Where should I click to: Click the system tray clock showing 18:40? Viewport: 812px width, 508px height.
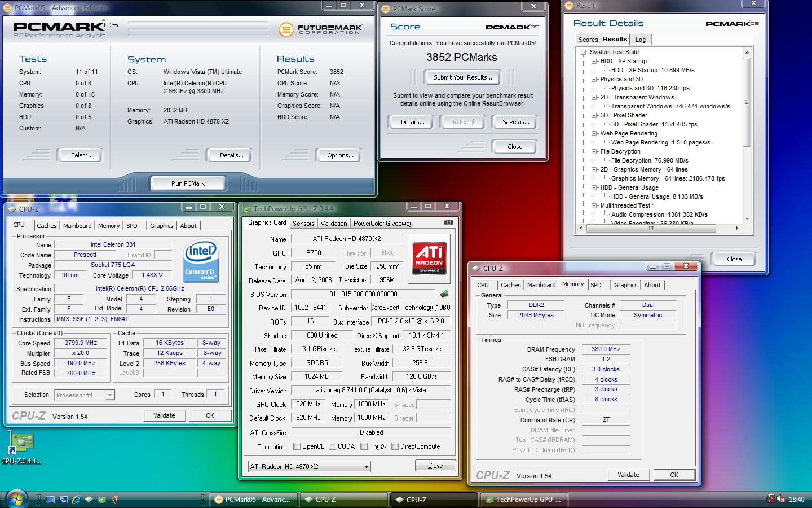(x=797, y=500)
